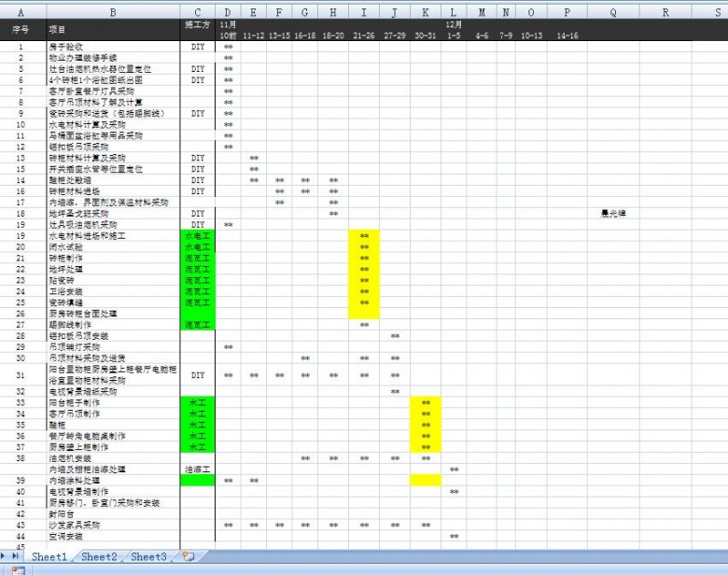
Task: Click the insert new worksheet icon
Action: [x=189, y=556]
